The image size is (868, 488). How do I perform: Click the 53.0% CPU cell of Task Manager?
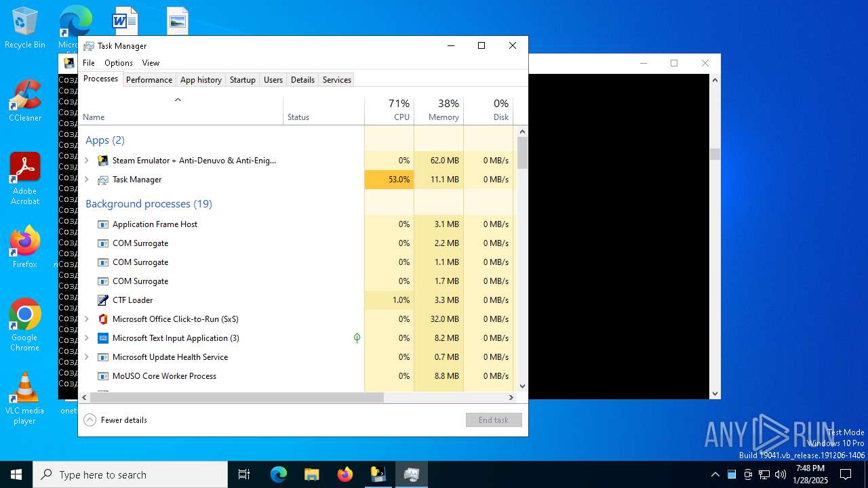coord(389,180)
